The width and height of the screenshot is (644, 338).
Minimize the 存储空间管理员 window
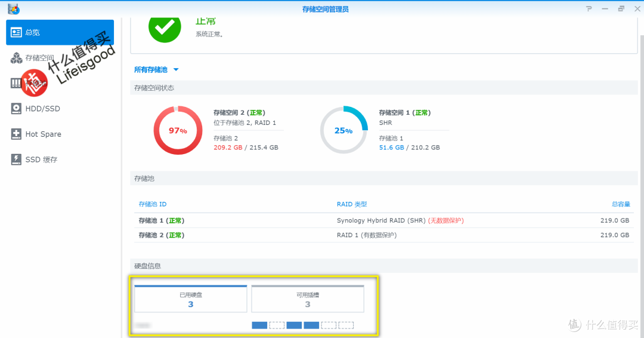click(605, 8)
